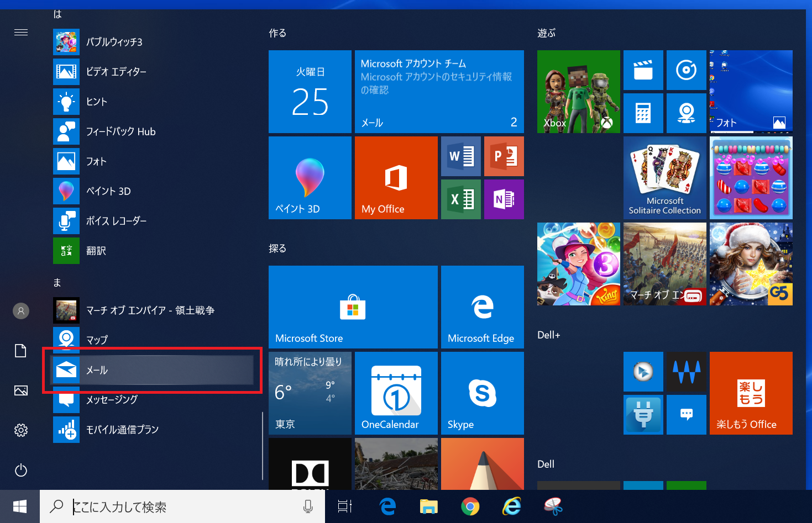812x523 pixels.
Task: Open マップ in the app list
Action: point(153,340)
